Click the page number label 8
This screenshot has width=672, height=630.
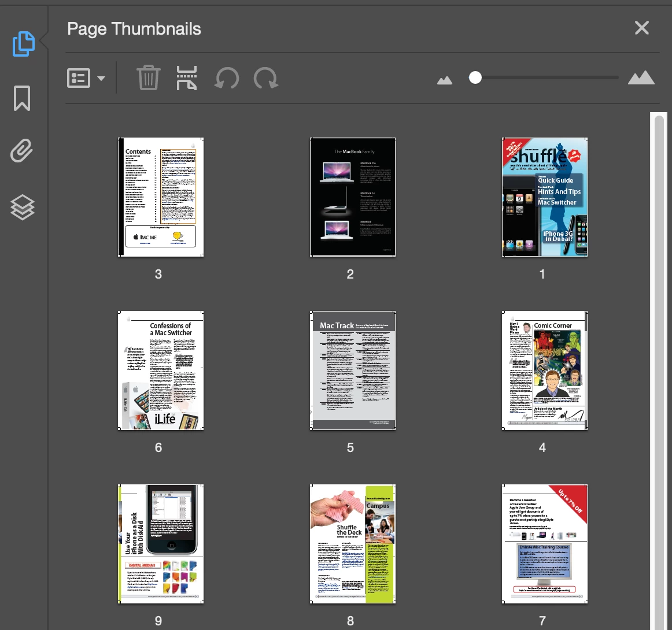(350, 621)
